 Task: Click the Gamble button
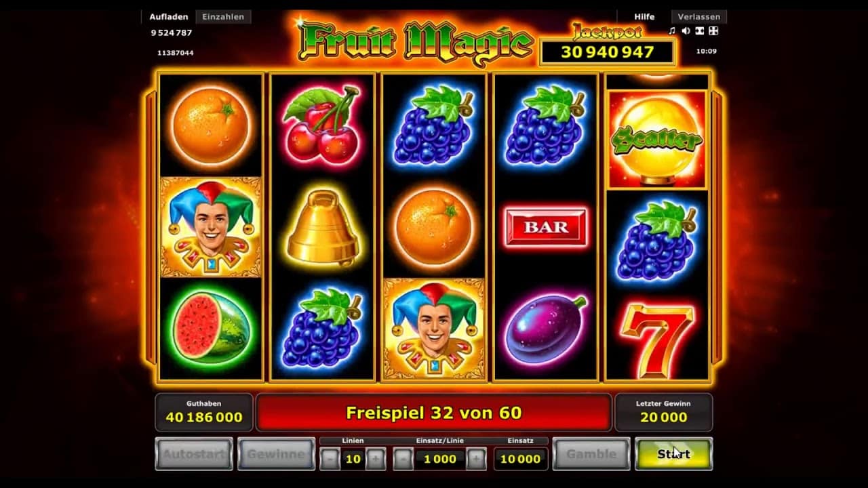[591, 454]
